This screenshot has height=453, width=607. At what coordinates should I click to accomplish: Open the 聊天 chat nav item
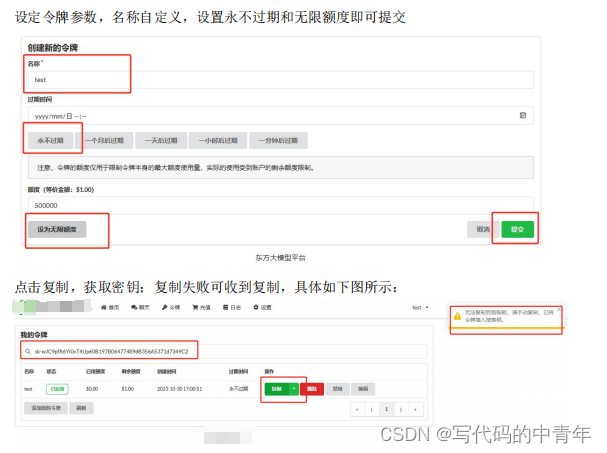(x=140, y=307)
